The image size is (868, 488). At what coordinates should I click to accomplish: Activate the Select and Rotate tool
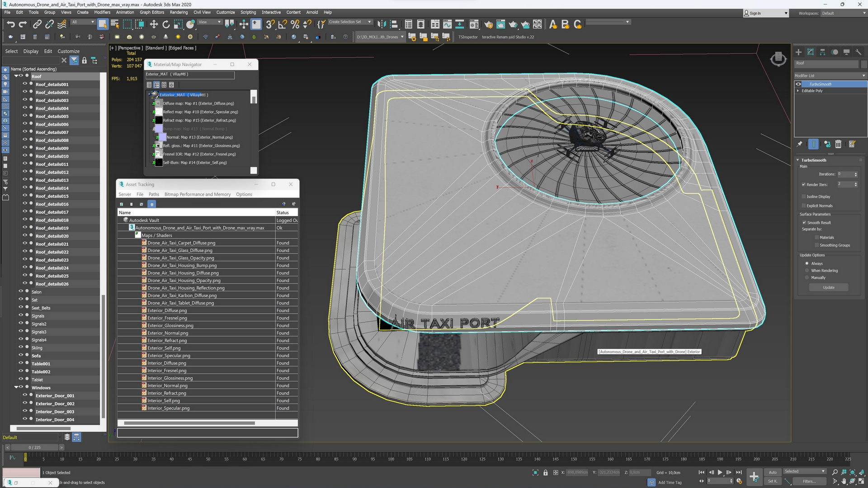[x=166, y=24]
